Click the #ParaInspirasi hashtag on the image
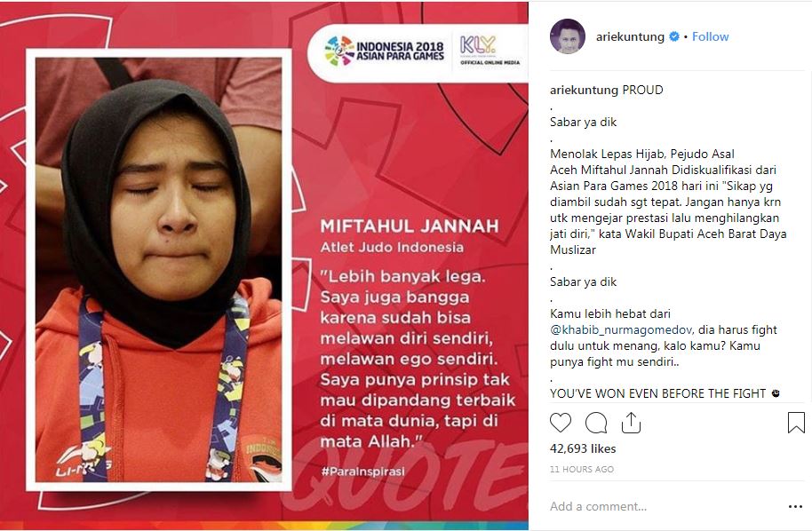The image size is (812, 531). 363,472
